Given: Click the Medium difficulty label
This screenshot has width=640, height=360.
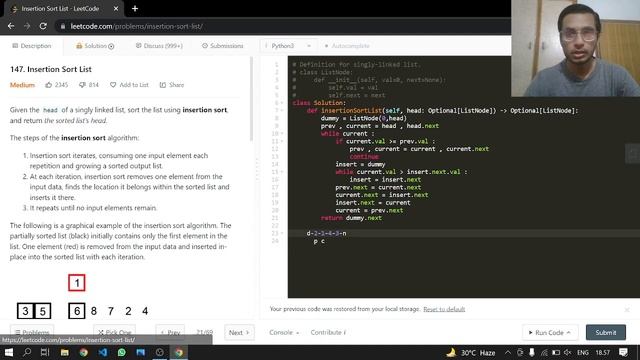Looking at the screenshot, I should [x=22, y=85].
